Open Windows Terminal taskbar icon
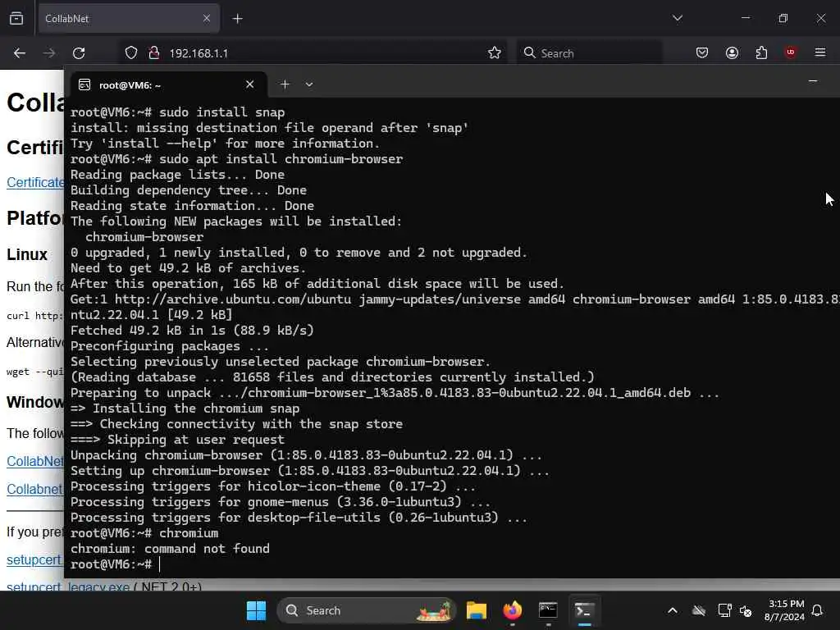This screenshot has height=630, width=840. click(584, 610)
